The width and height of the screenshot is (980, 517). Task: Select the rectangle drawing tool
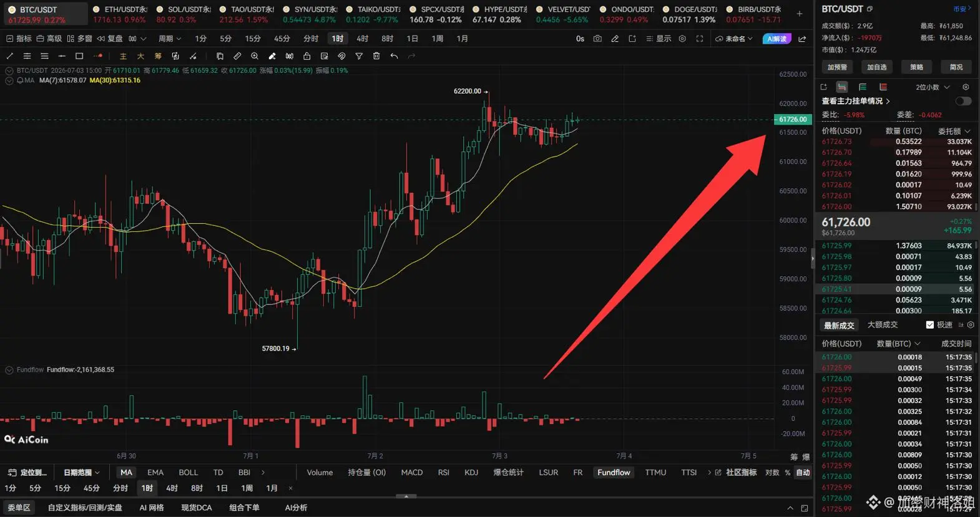coord(79,56)
